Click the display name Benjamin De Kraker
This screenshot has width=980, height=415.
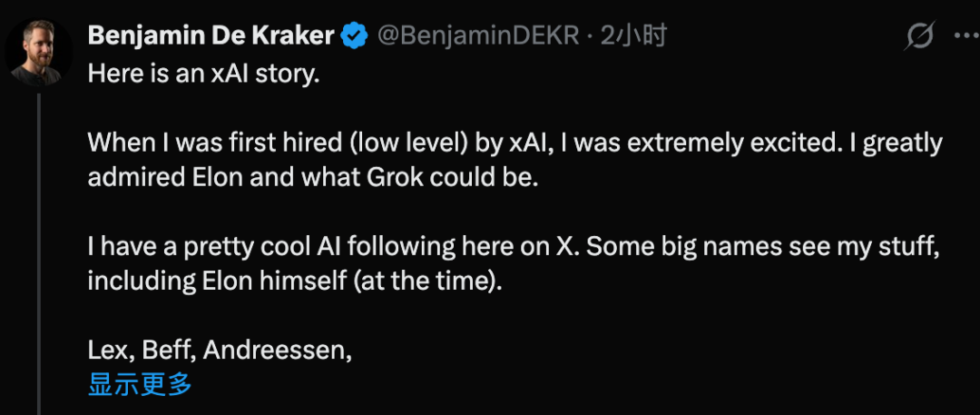(211, 36)
